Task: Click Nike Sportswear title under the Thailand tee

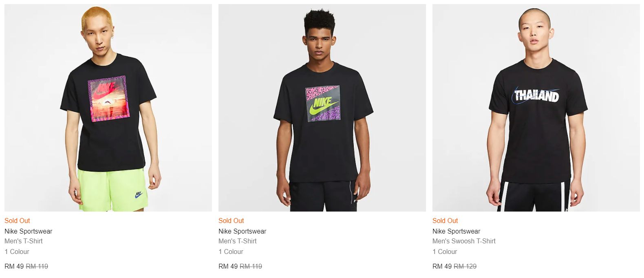Action: click(x=456, y=231)
